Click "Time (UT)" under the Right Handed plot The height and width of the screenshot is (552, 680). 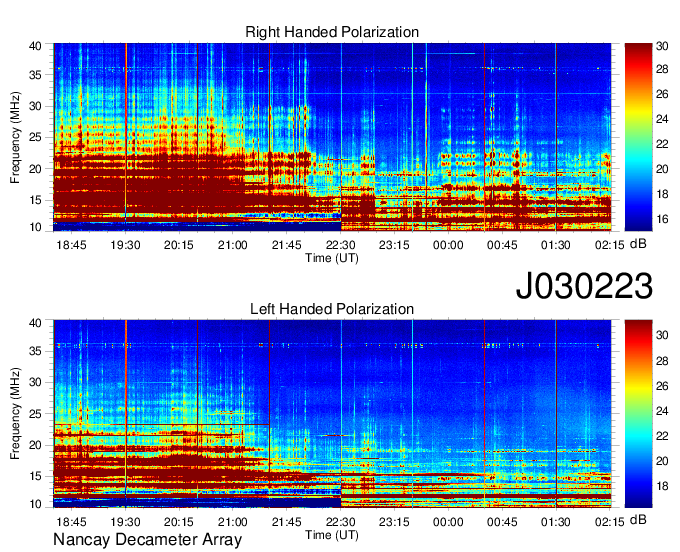[x=332, y=258]
